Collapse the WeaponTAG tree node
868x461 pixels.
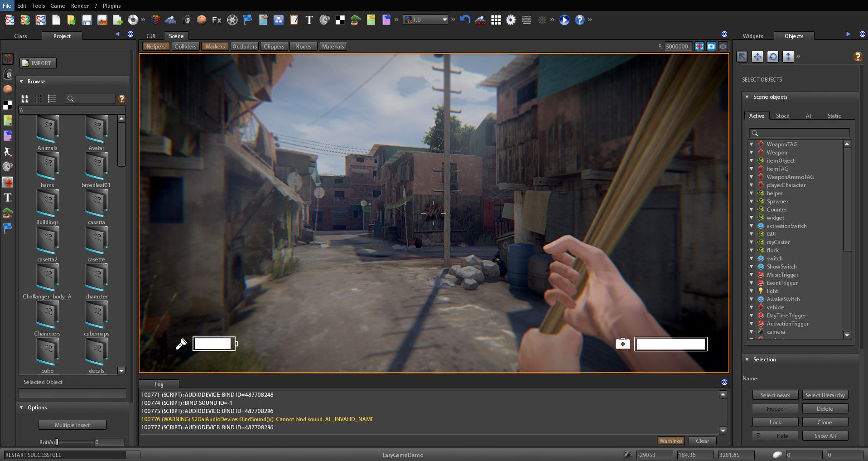pos(752,144)
